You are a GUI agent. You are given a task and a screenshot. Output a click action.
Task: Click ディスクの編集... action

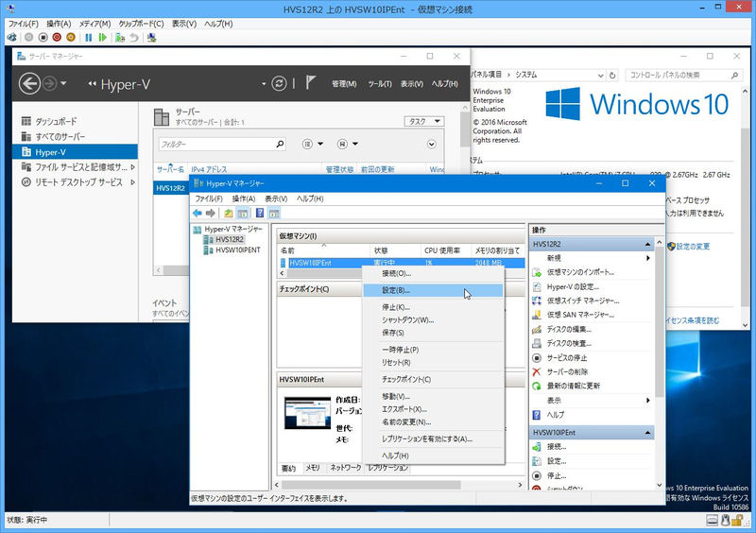pyautogui.click(x=569, y=330)
